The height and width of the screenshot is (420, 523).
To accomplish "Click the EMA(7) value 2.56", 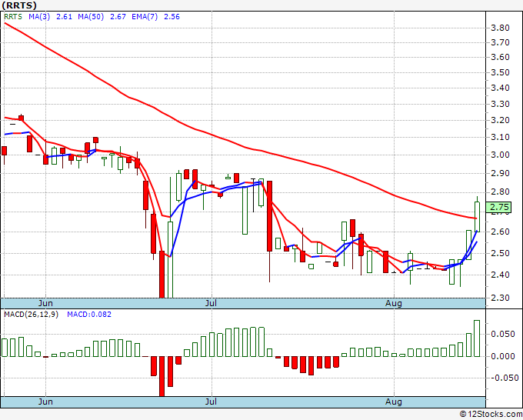I will click(x=172, y=17).
